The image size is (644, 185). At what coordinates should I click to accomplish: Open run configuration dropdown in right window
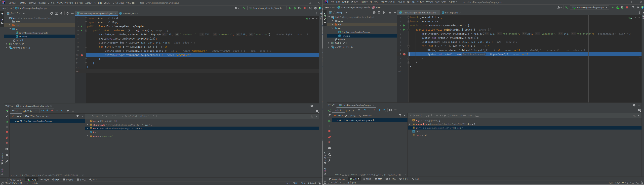589,7
